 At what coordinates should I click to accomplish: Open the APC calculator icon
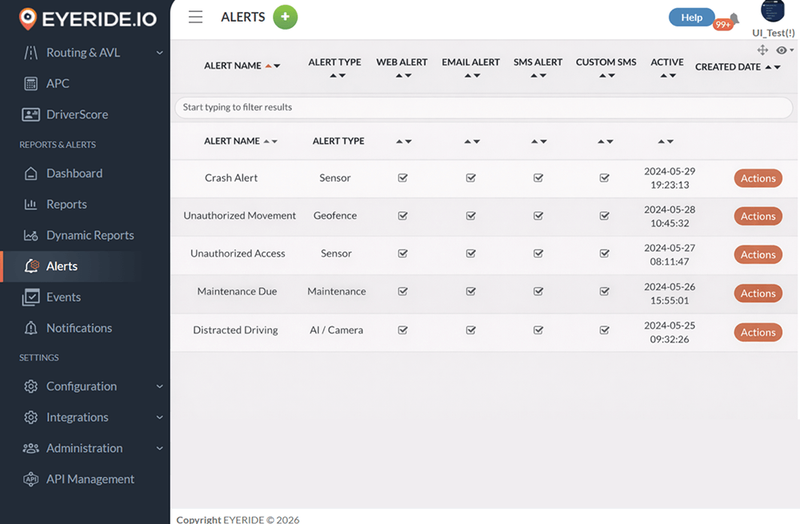click(x=31, y=84)
